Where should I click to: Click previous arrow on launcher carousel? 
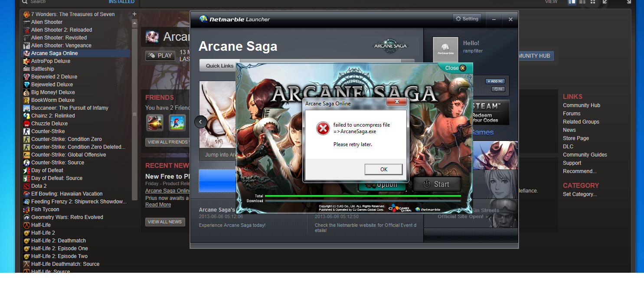200,122
